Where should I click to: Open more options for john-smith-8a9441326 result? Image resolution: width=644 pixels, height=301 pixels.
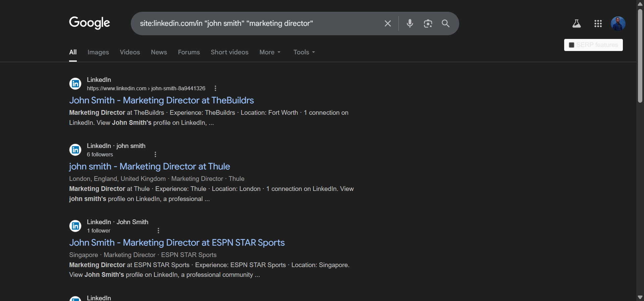[x=215, y=88]
